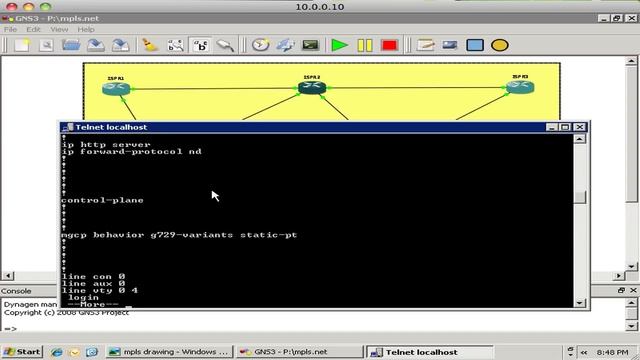Stop all devices with red stop button

pyautogui.click(x=389, y=45)
